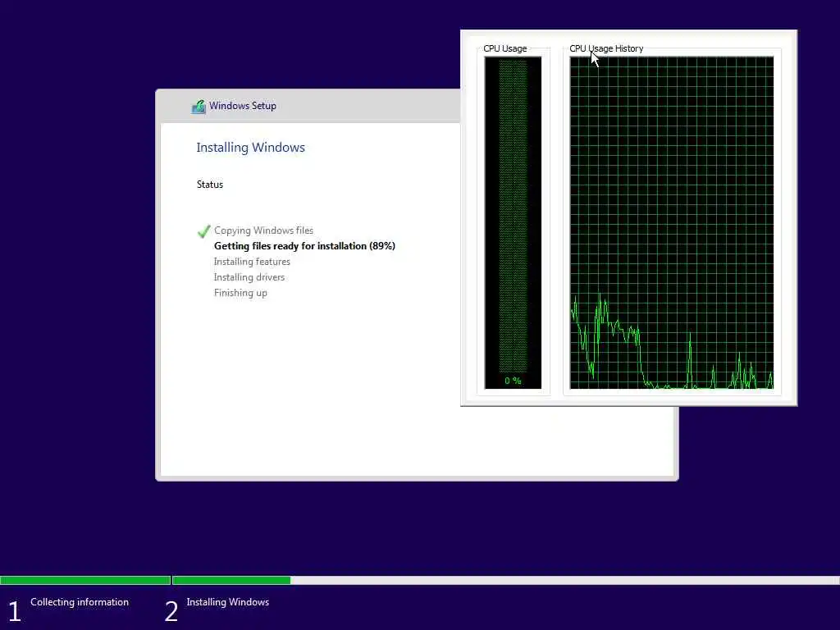This screenshot has width=840, height=630.
Task: Click Getting files ready for installation (89%)
Action: [x=304, y=246]
